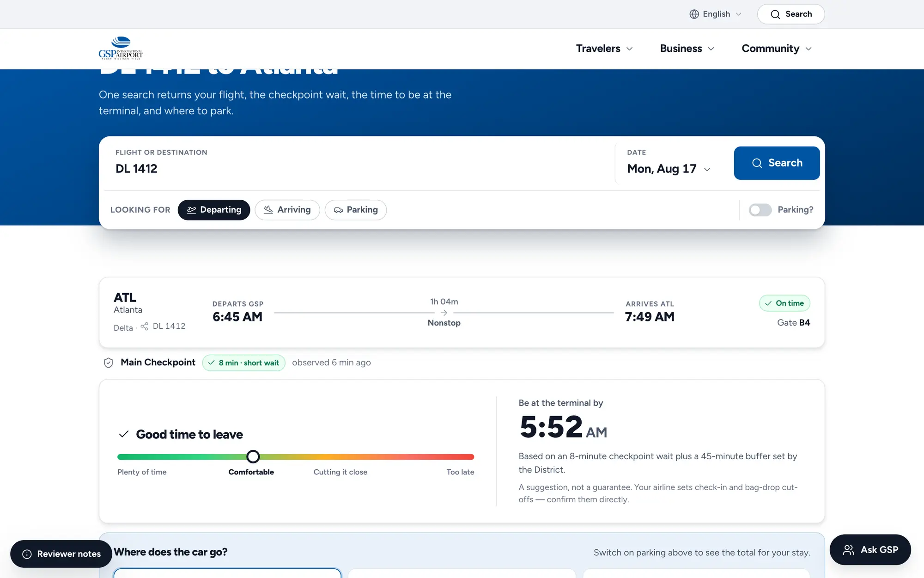Click the blue Search button
924x578 pixels.
click(777, 163)
